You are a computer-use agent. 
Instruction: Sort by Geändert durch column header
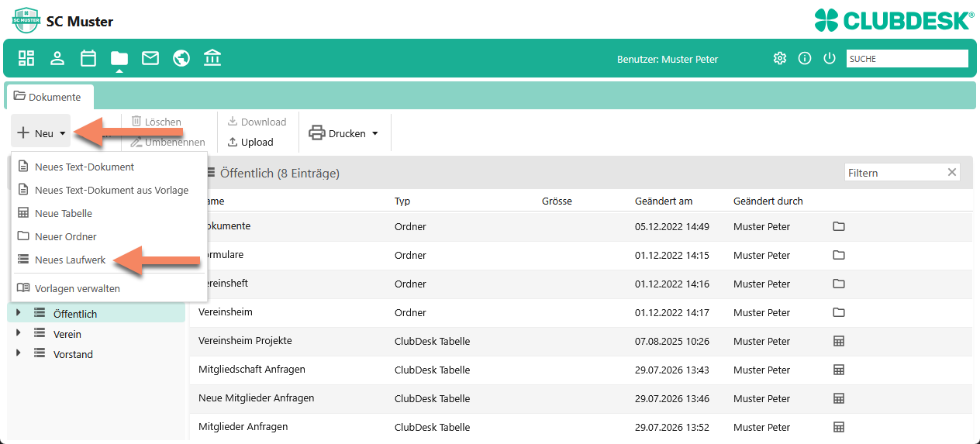pyautogui.click(x=768, y=201)
